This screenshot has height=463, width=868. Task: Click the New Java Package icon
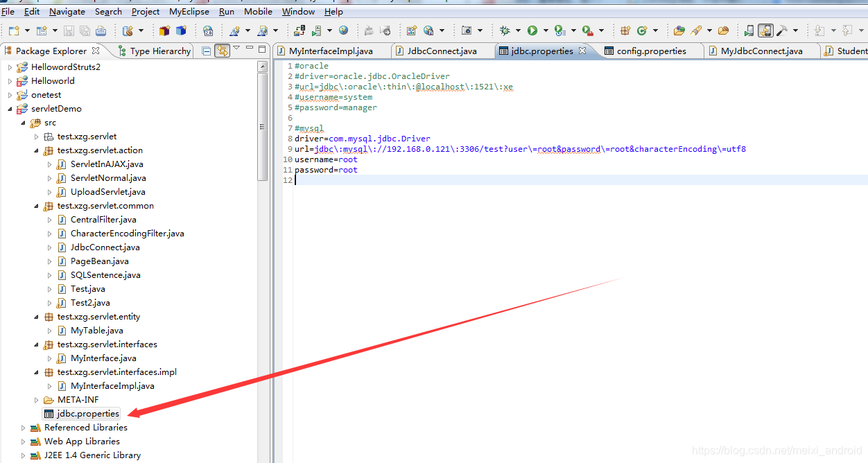coord(625,30)
